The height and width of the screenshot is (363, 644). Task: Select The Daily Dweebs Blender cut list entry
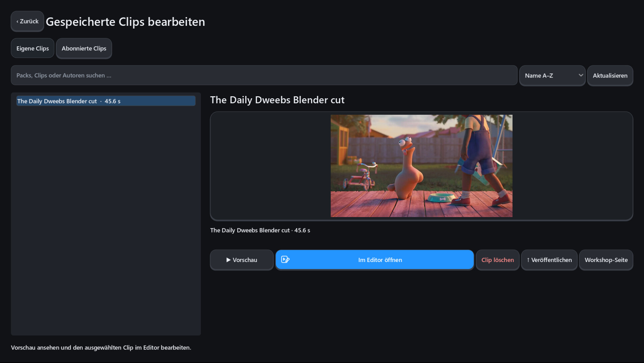pos(106,101)
